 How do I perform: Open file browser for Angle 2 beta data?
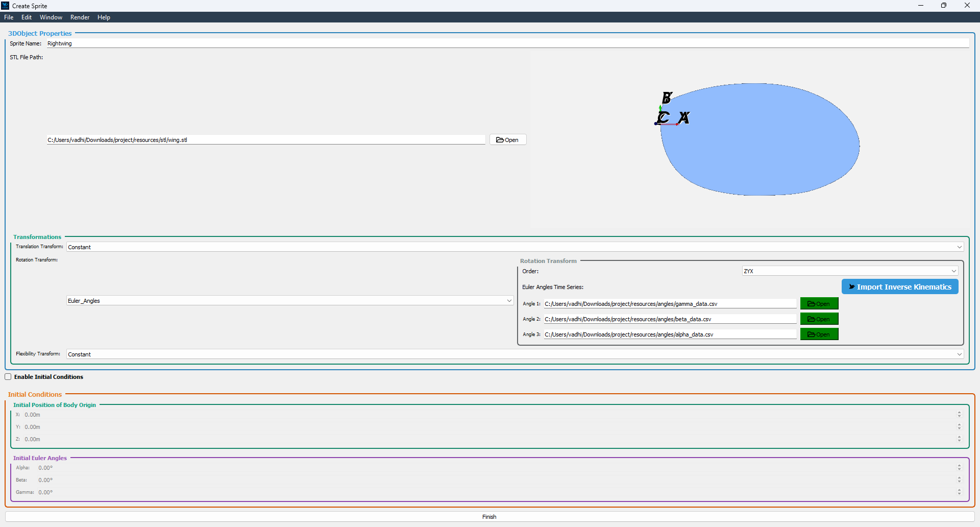819,319
